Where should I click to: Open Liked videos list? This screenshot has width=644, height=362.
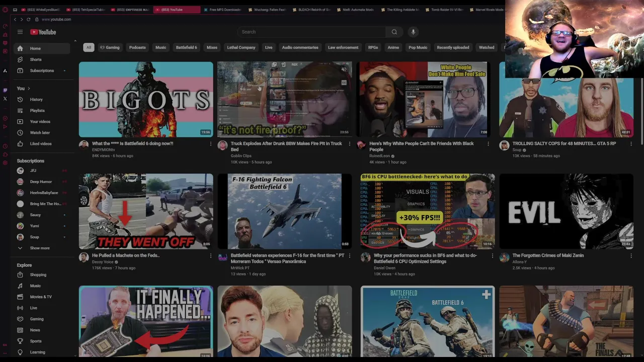pos(43,144)
